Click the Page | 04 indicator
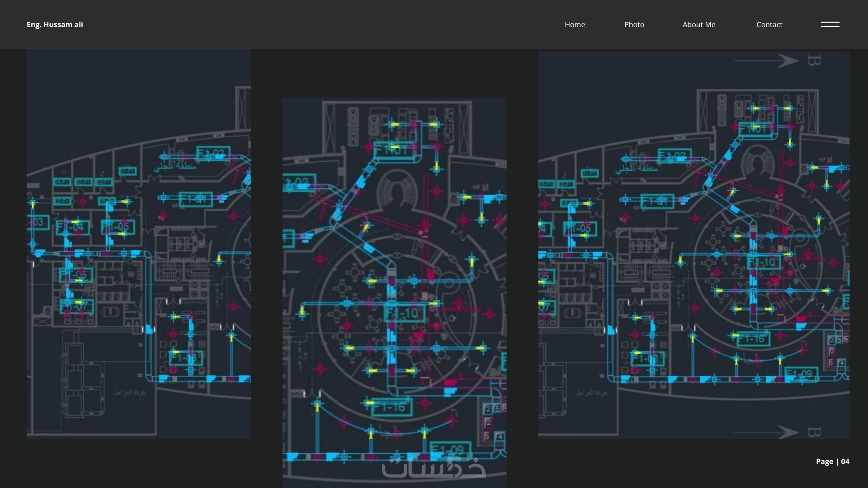The height and width of the screenshot is (488, 868). [x=832, y=461]
